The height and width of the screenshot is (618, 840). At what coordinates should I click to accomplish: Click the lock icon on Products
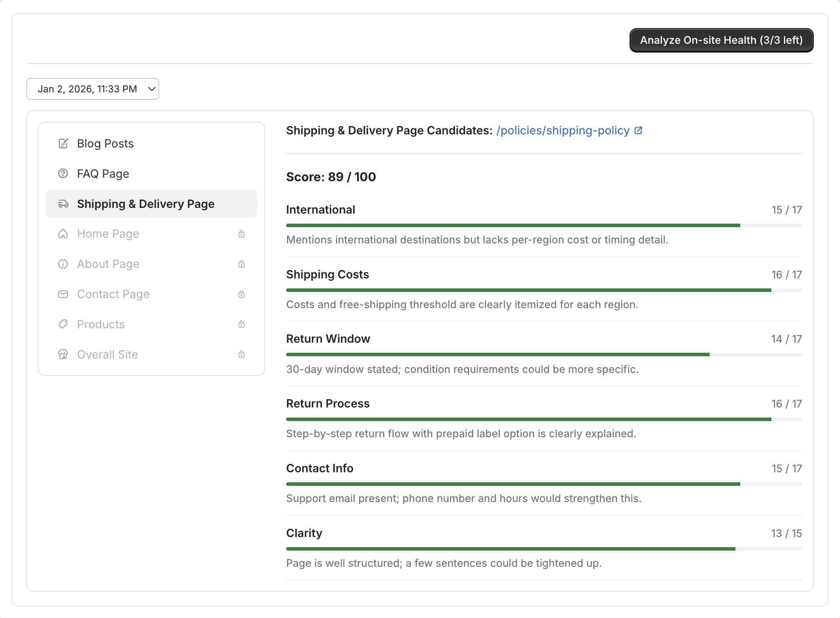pyautogui.click(x=241, y=324)
